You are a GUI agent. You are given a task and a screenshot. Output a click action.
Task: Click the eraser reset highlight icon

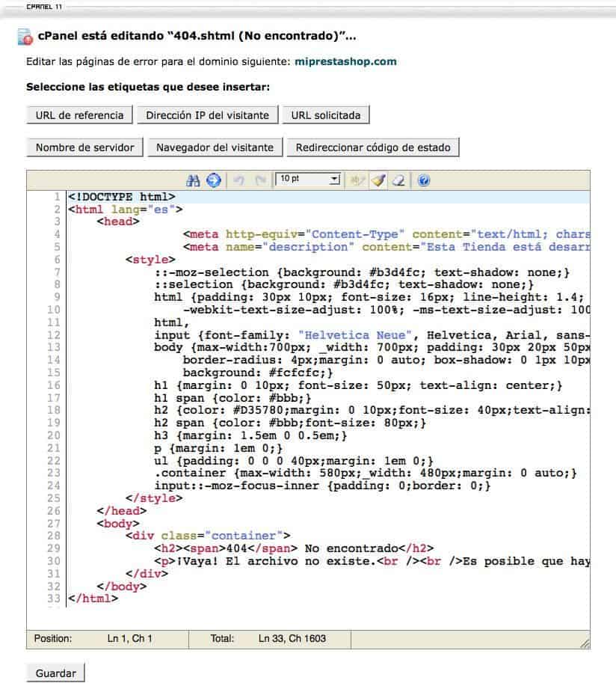pyautogui.click(x=399, y=180)
